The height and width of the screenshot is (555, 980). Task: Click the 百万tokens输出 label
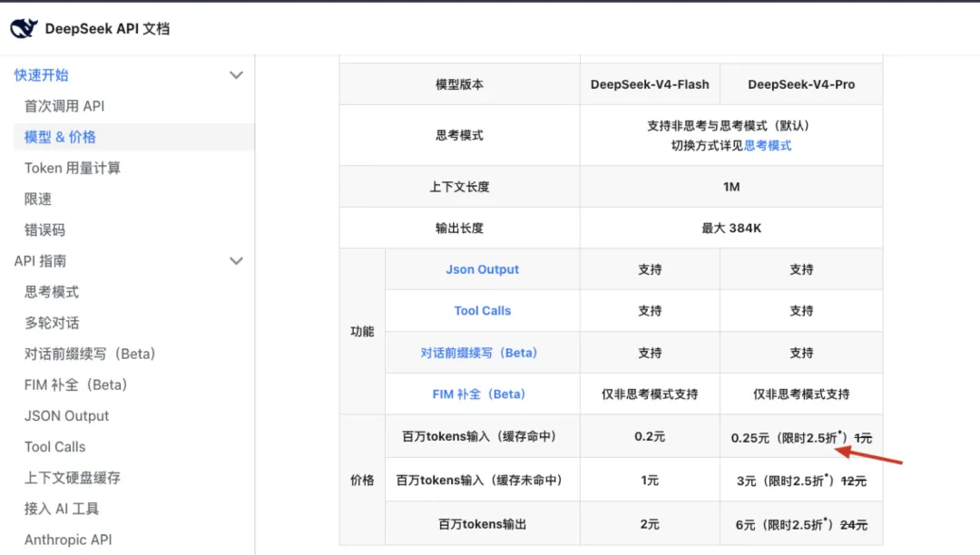[x=482, y=524]
